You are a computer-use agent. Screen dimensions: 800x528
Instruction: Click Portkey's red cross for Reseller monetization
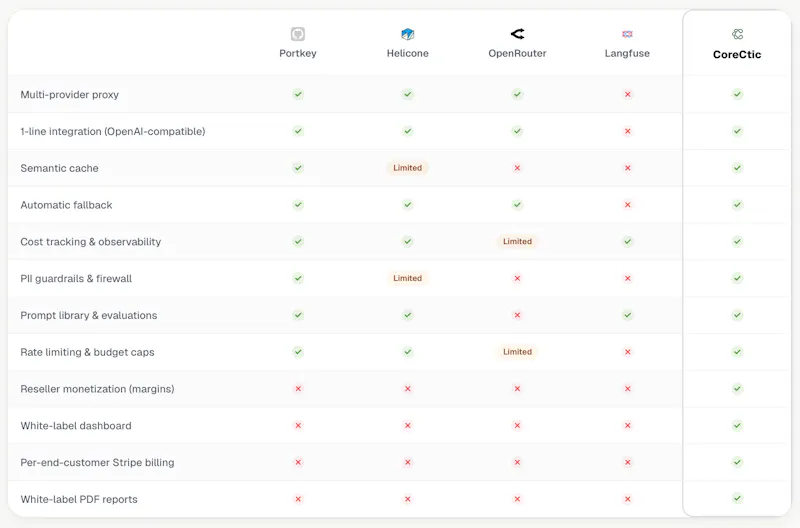[x=298, y=389]
